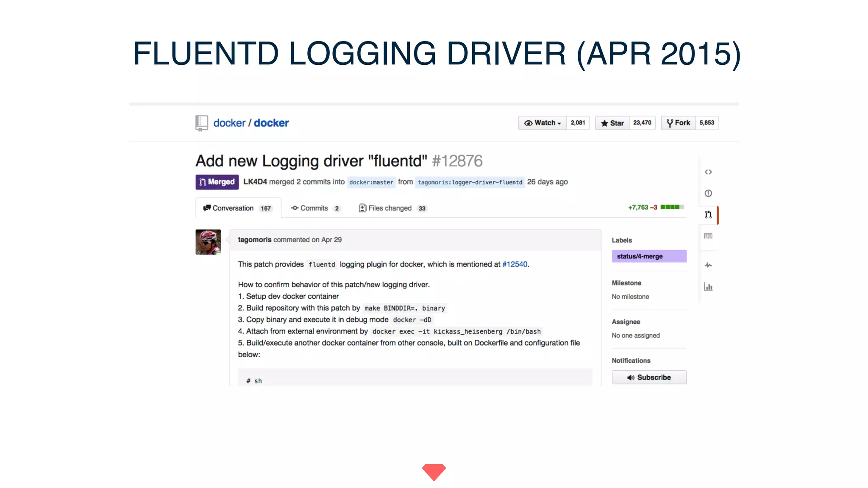Switch to the Conversation tab

click(238, 208)
